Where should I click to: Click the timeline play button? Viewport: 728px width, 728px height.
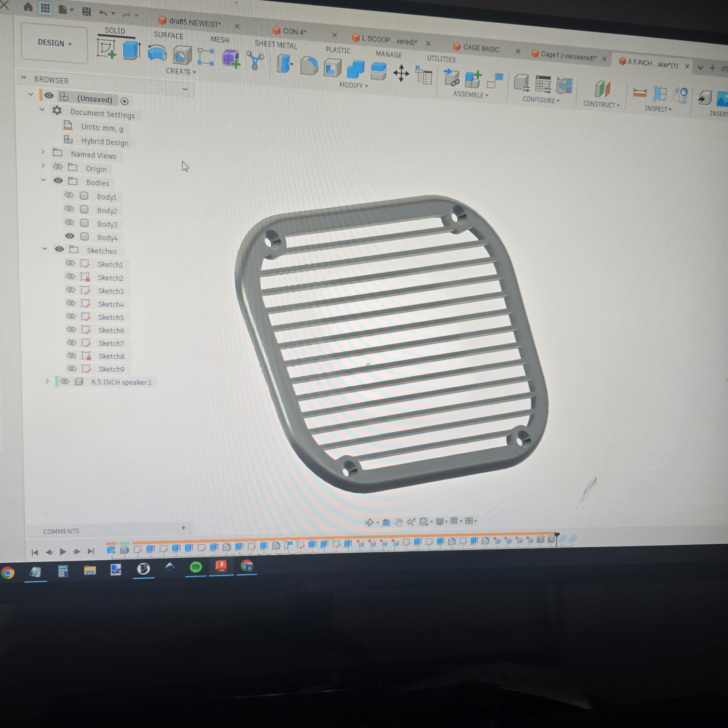point(63,552)
